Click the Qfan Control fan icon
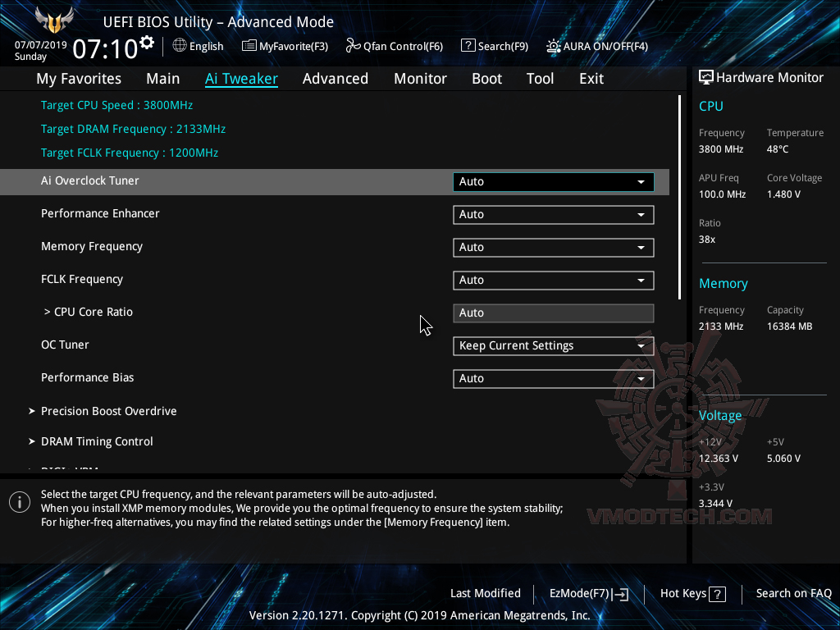This screenshot has height=630, width=840. coord(353,46)
